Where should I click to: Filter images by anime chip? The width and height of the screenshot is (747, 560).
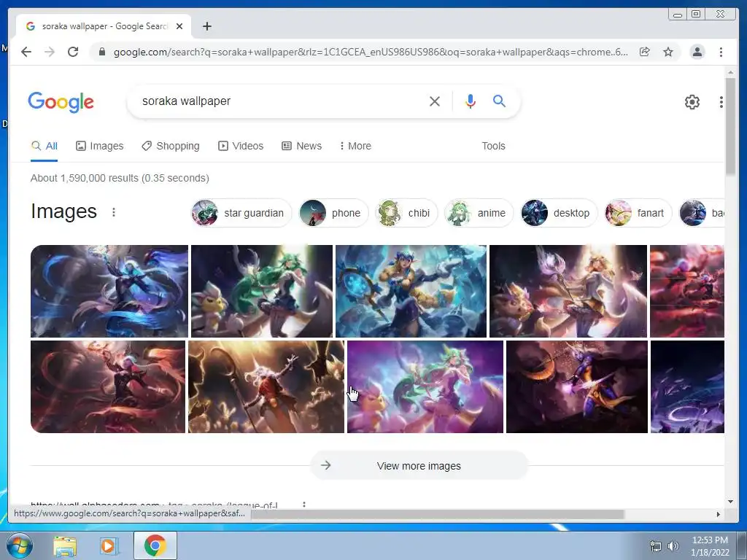click(479, 213)
